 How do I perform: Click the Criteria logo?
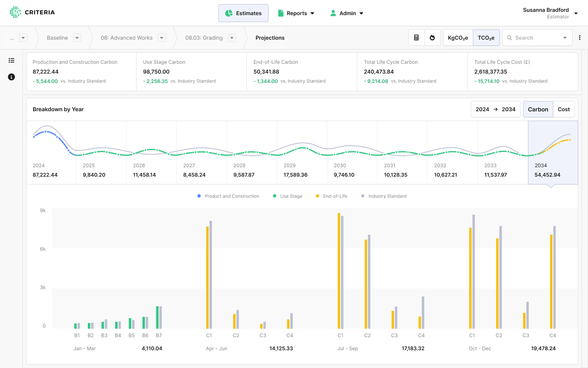point(32,12)
